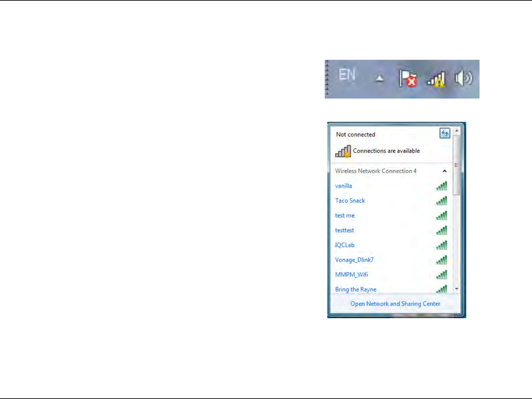Viewport: 532px width, 399px height.
Task: Open the Action Center flag icon
Action: tap(408, 78)
